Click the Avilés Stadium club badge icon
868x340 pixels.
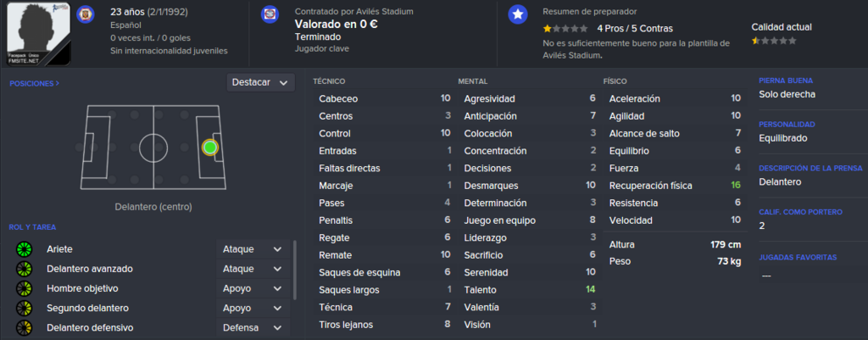click(270, 14)
